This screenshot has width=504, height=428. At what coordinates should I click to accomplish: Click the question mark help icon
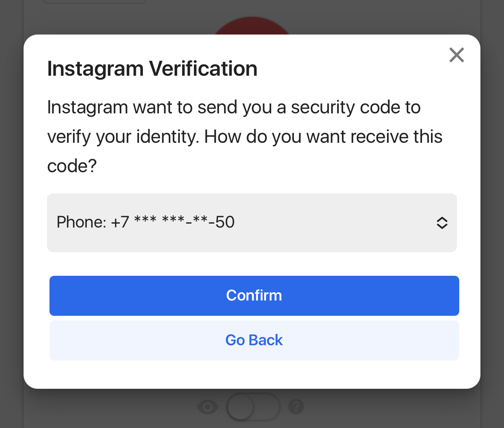296,406
